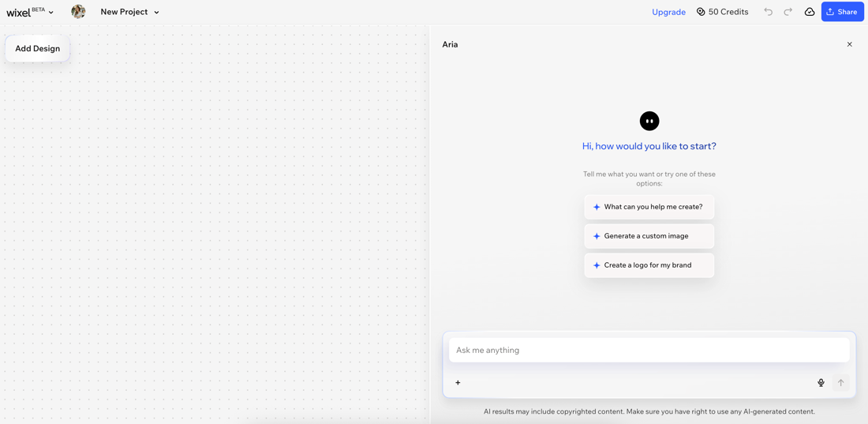Click the credits coin icon
The height and width of the screenshot is (424, 868).
tap(701, 12)
